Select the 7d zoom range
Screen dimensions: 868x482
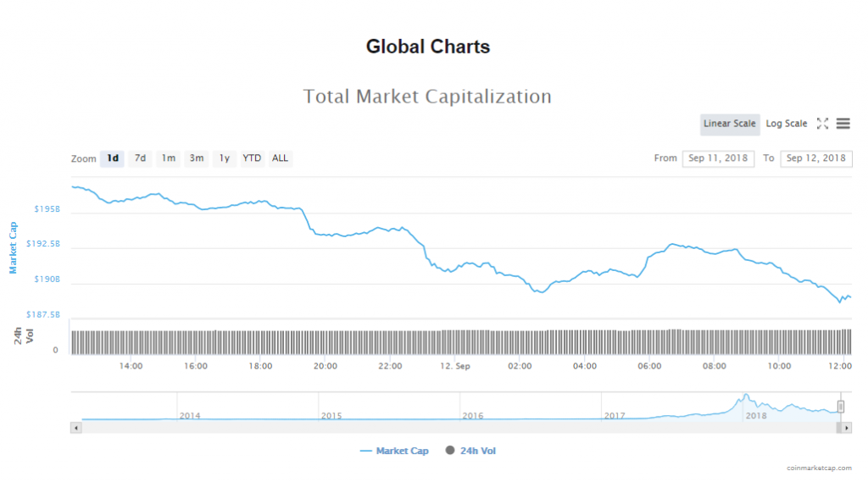pos(140,158)
